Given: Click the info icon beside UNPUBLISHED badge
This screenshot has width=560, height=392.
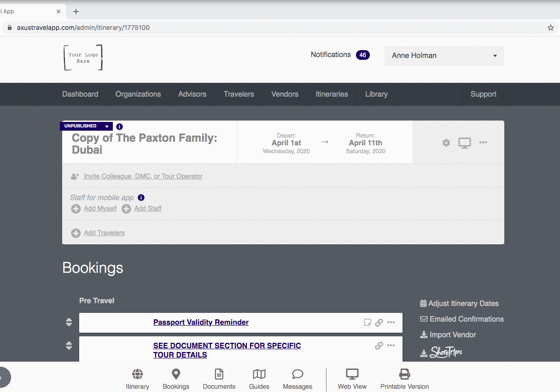Looking at the screenshot, I should click(x=119, y=127).
